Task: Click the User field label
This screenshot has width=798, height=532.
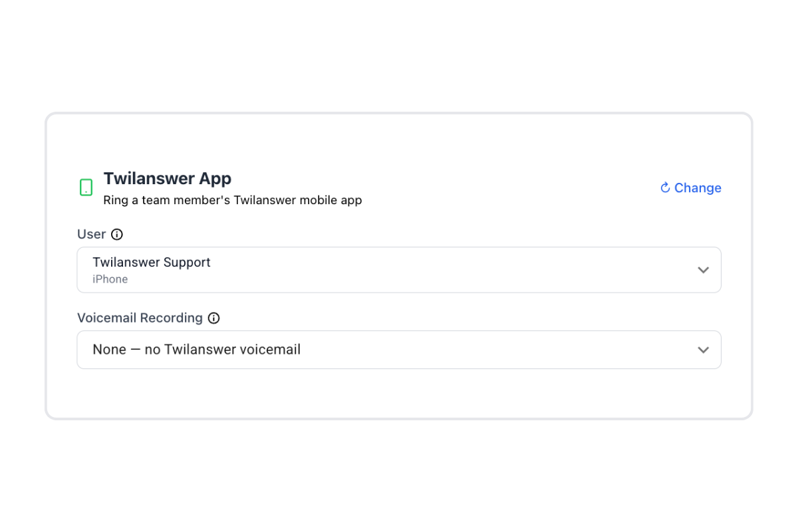Action: coord(92,234)
